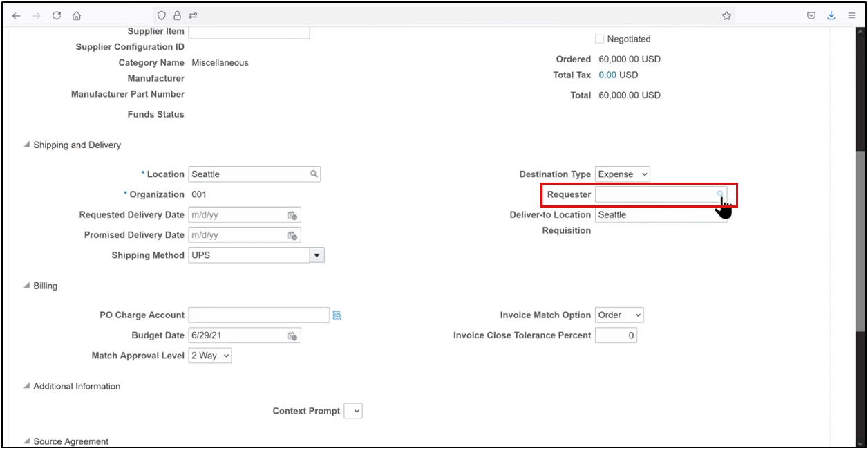Open the Total Tax amount link

608,75
